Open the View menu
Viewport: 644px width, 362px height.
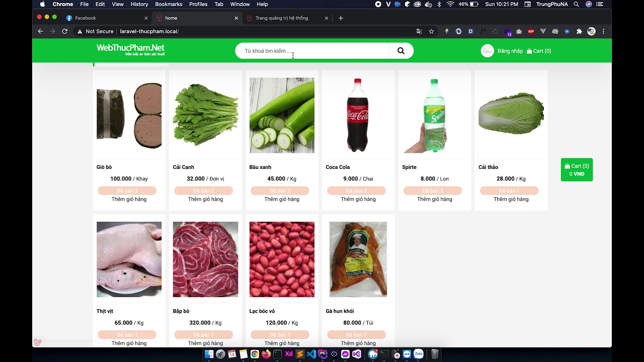[x=118, y=4]
